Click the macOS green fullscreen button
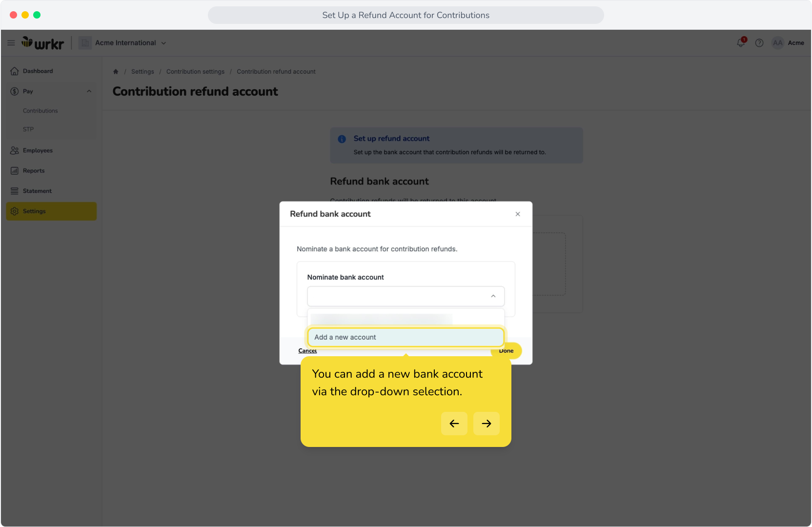Viewport: 812px width, 527px height. [37, 15]
